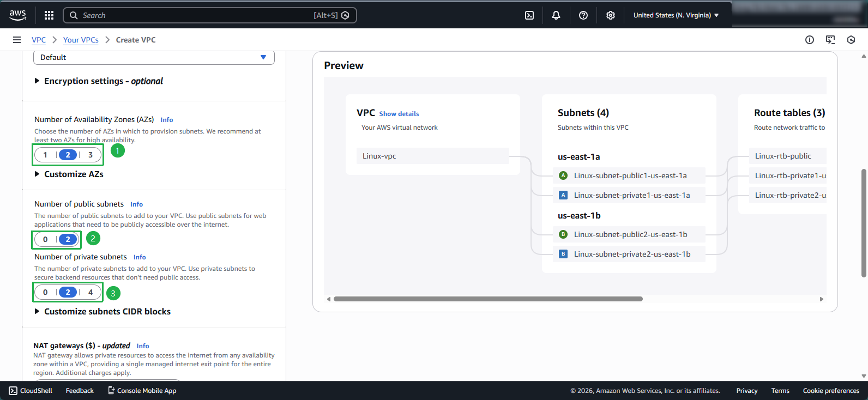Open Info for Availability Zones

pos(167,120)
